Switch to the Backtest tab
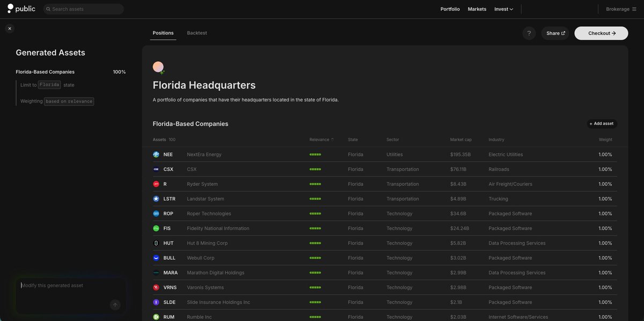 click(197, 33)
